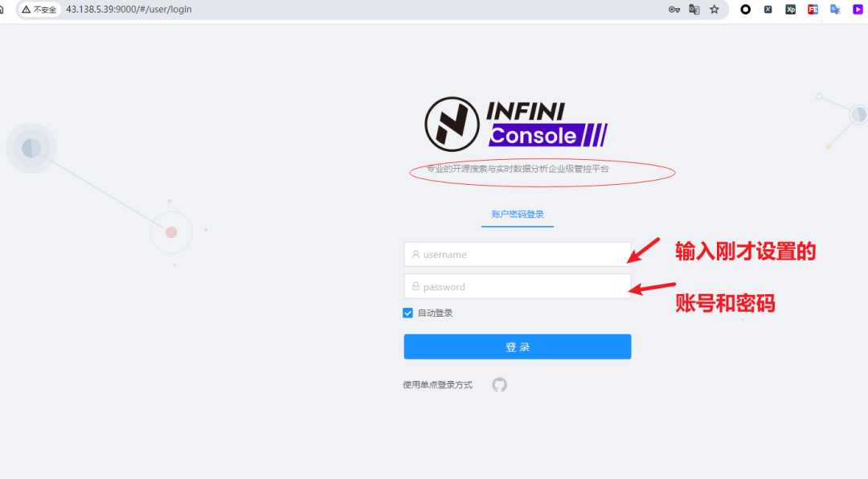Click the address bar URL text
This screenshot has height=479, width=868.
tap(129, 10)
